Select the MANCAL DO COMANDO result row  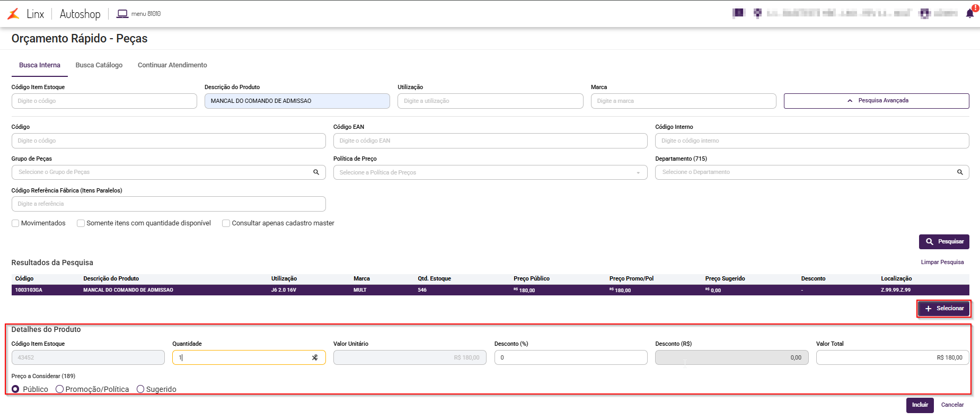[318, 290]
